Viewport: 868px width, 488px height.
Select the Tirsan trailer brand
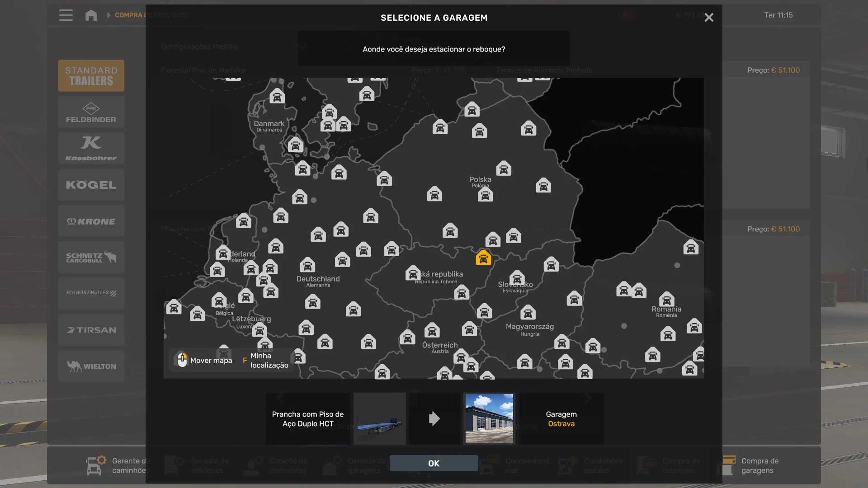(91, 330)
